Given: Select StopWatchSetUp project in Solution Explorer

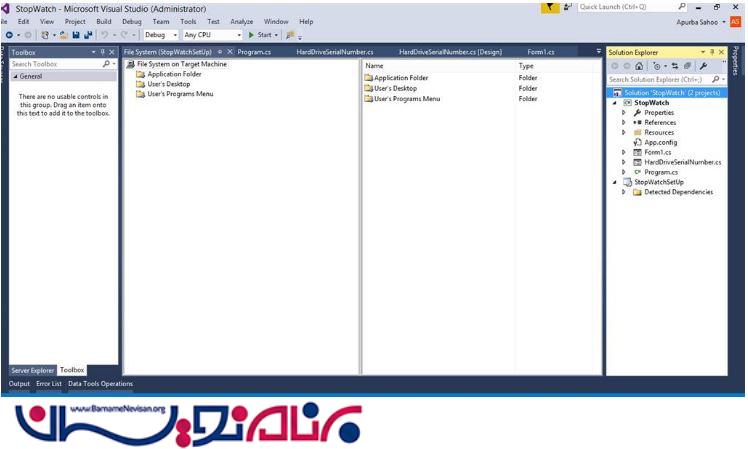Looking at the screenshot, I should [659, 182].
